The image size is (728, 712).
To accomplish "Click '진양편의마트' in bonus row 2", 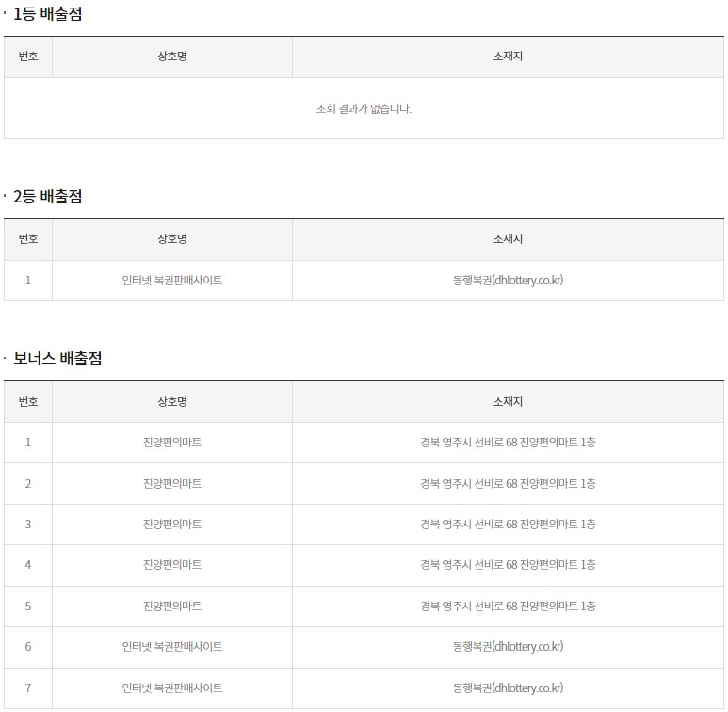I will [172, 484].
